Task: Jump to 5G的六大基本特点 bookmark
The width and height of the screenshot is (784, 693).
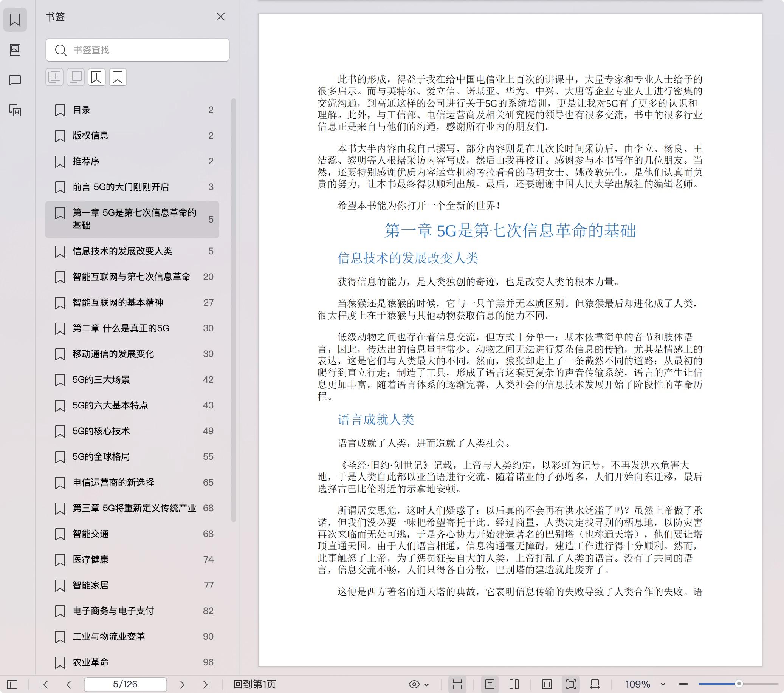Action: point(132,405)
